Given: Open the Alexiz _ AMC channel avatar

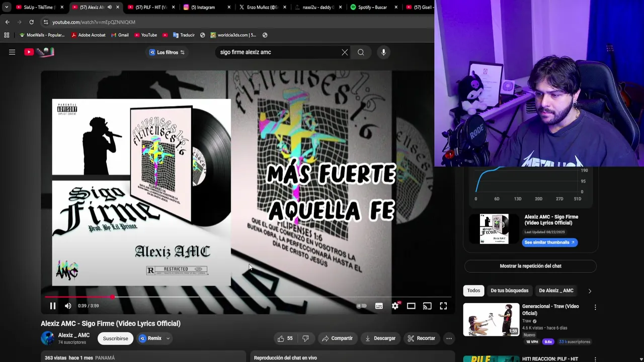Looking at the screenshot, I should tap(48, 338).
